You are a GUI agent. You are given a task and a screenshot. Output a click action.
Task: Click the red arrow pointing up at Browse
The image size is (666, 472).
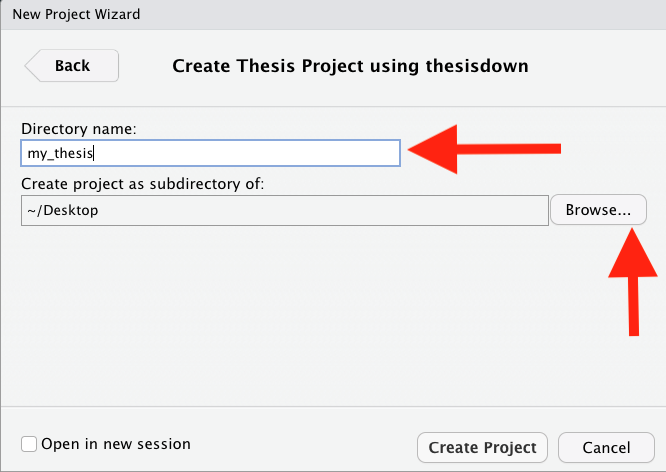click(x=633, y=282)
